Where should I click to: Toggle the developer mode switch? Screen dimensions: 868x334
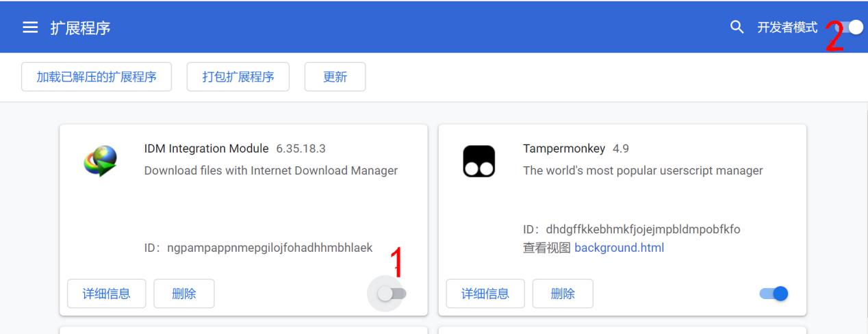[x=850, y=27]
